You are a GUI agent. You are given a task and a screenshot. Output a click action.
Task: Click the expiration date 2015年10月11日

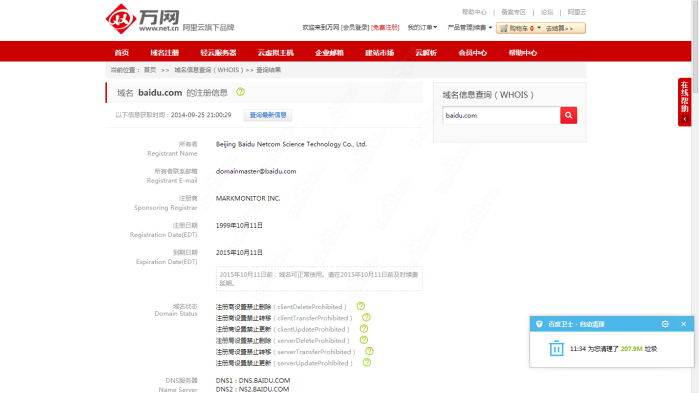pyautogui.click(x=239, y=253)
